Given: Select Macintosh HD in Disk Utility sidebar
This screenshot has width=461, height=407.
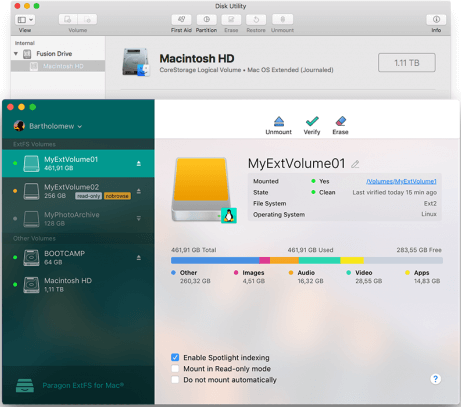Looking at the screenshot, I should 58,66.
